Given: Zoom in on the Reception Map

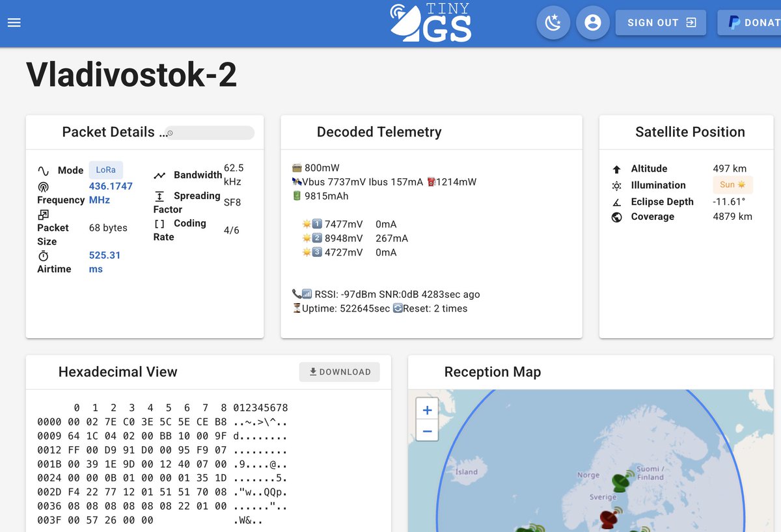Looking at the screenshot, I should [427, 410].
